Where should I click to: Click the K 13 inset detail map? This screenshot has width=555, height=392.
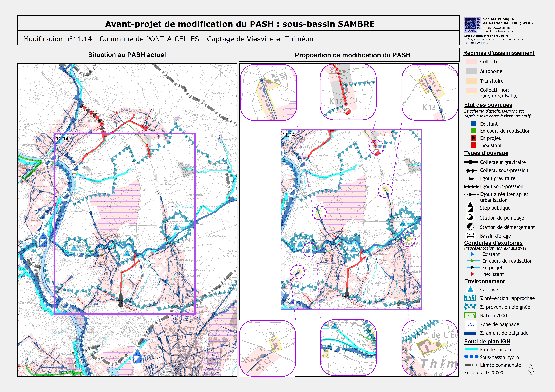coord(430,92)
